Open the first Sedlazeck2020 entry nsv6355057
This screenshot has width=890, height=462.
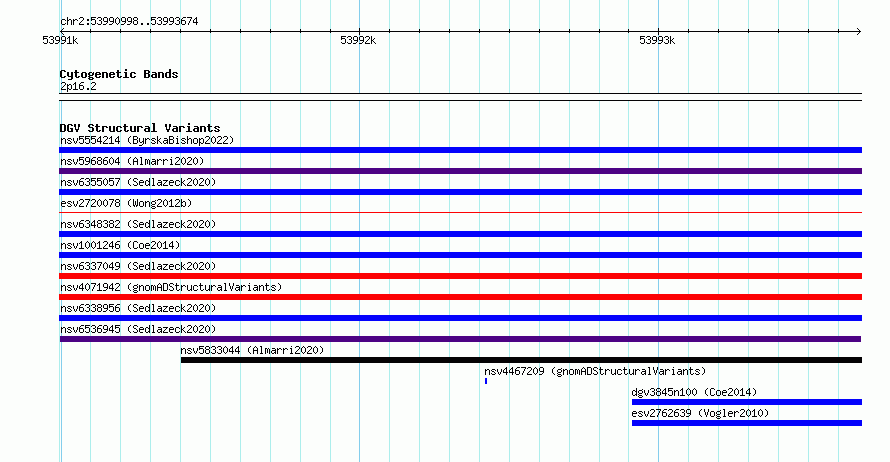point(138,182)
